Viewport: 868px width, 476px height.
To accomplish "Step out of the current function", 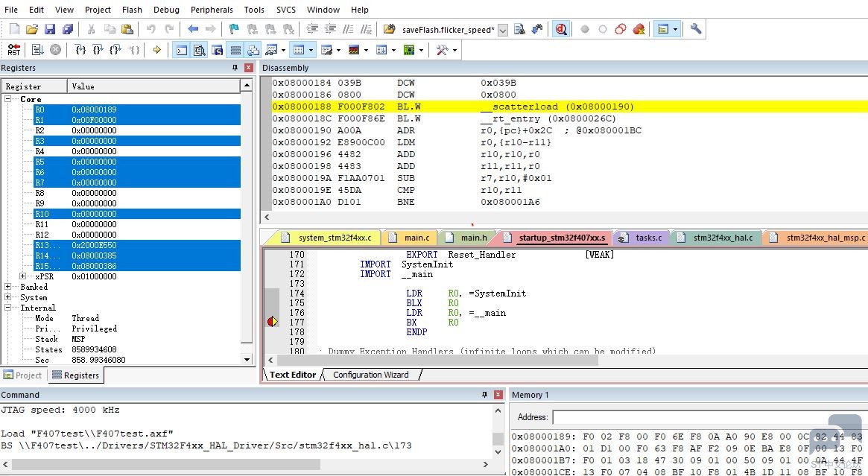I will 115,51.
